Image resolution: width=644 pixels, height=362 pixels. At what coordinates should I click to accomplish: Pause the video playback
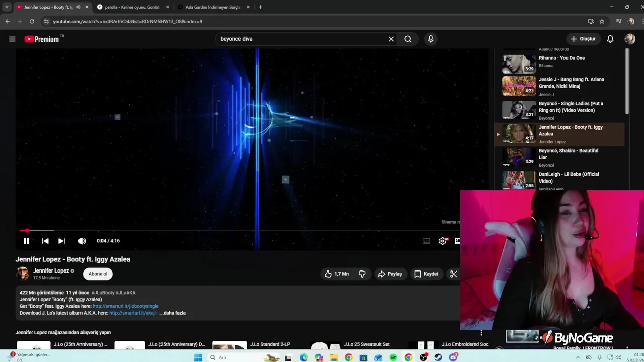click(x=26, y=241)
